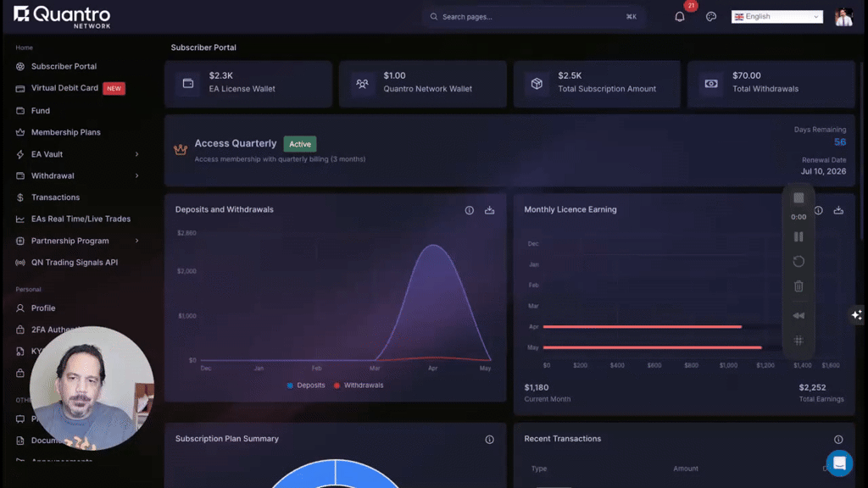Expand the Partnership Program submenu
This screenshot has width=868, height=488.
[77, 241]
